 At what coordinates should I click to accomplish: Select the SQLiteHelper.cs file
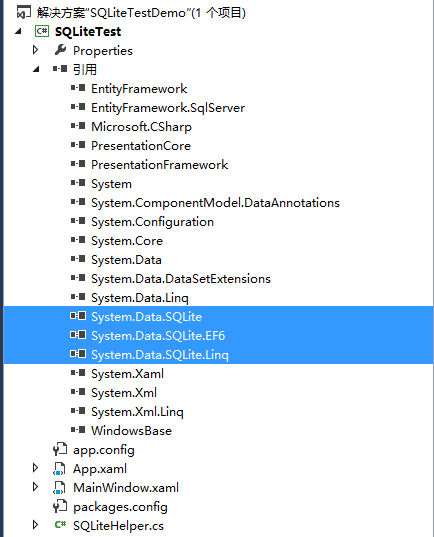pos(118,526)
